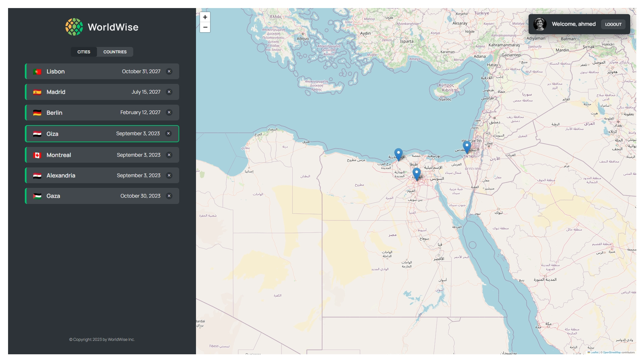This screenshot has width=644, height=362.
Task: Select the map marker over Cairo/Giza
Action: pos(416,174)
